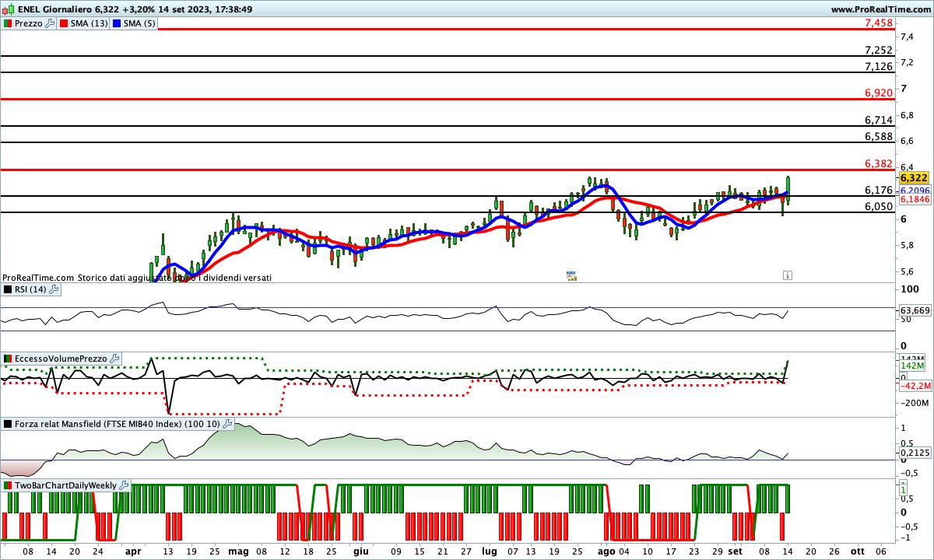Click the horizontal line label 6,176
This screenshot has width=934, height=560.
point(879,191)
